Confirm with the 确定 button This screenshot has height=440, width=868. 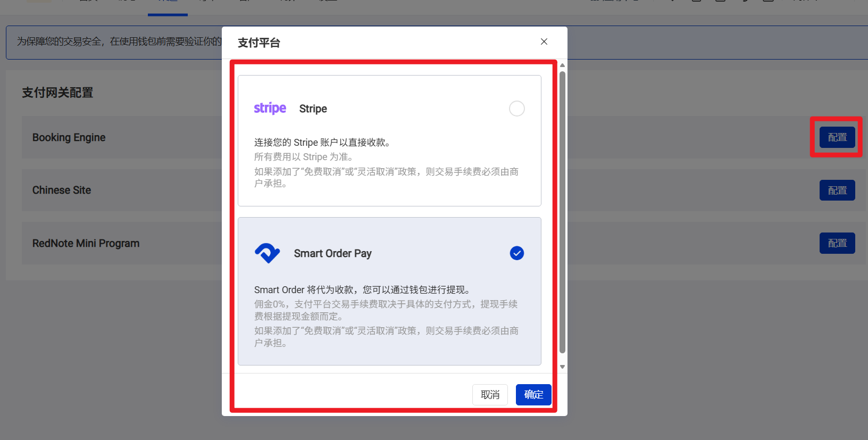pyautogui.click(x=533, y=395)
